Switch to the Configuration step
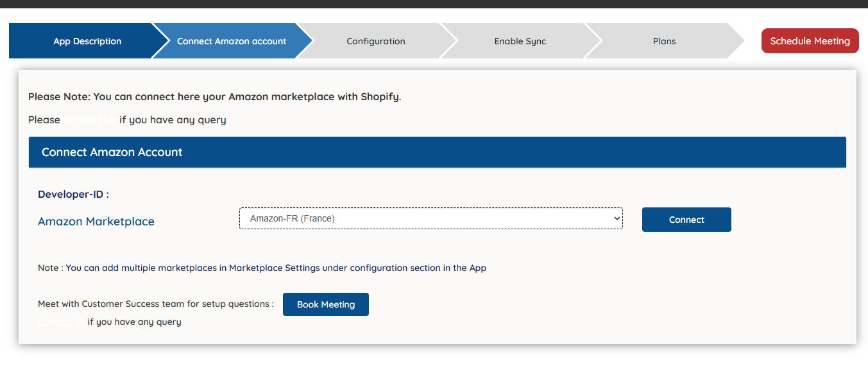The image size is (868, 366). point(375,41)
